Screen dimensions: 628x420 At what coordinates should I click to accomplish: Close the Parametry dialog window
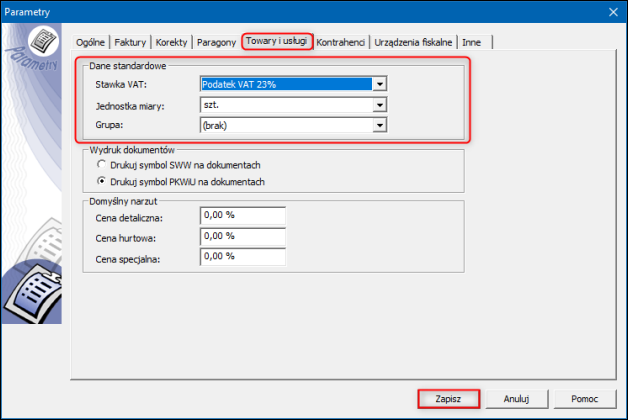click(613, 11)
